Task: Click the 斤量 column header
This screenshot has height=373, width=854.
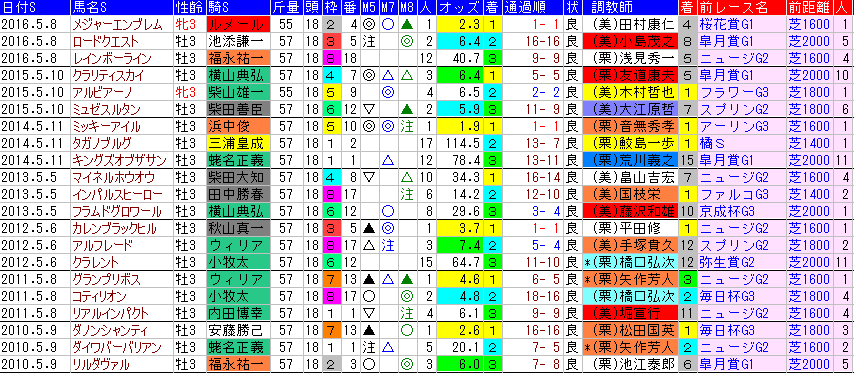Action: click(287, 8)
